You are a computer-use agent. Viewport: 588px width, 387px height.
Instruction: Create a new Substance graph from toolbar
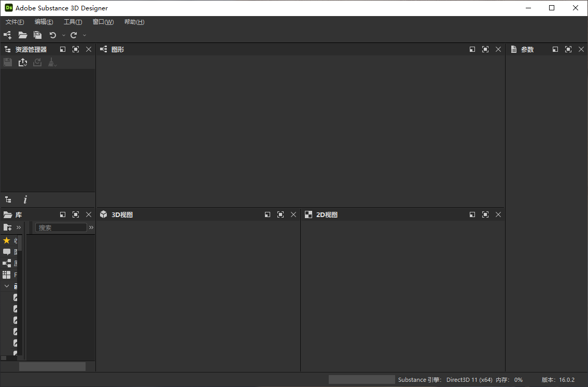(x=7, y=35)
